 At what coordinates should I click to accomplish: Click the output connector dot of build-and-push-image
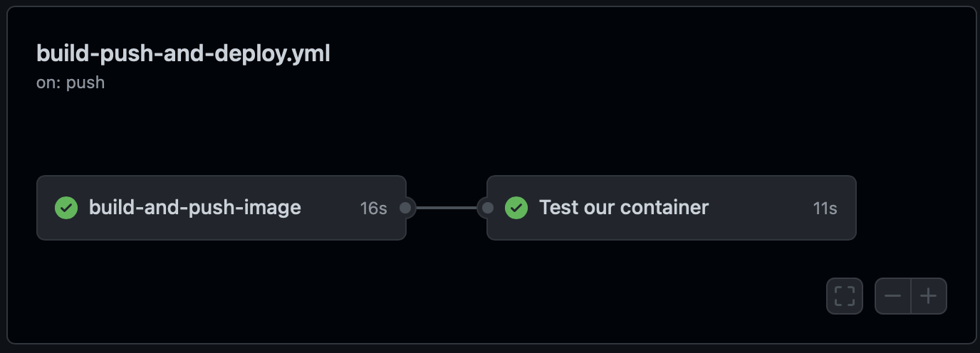(x=406, y=208)
